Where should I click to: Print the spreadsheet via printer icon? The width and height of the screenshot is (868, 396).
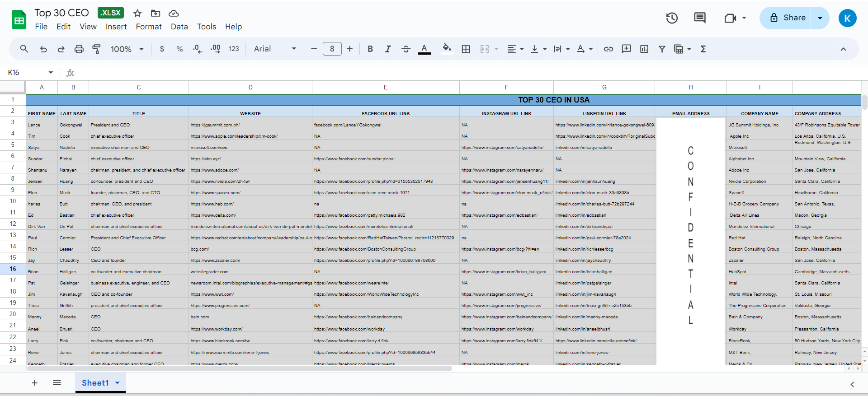79,49
